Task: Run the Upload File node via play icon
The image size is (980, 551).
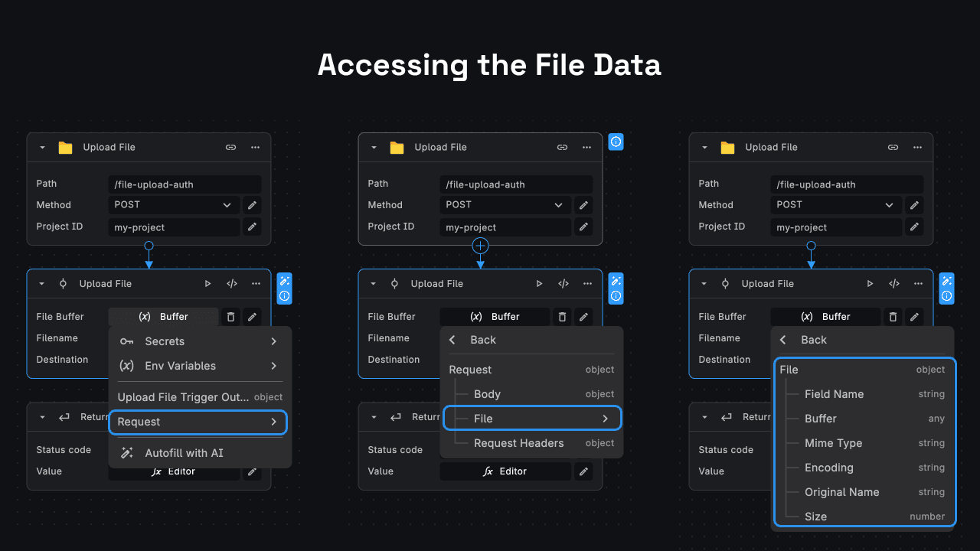Action: click(207, 283)
